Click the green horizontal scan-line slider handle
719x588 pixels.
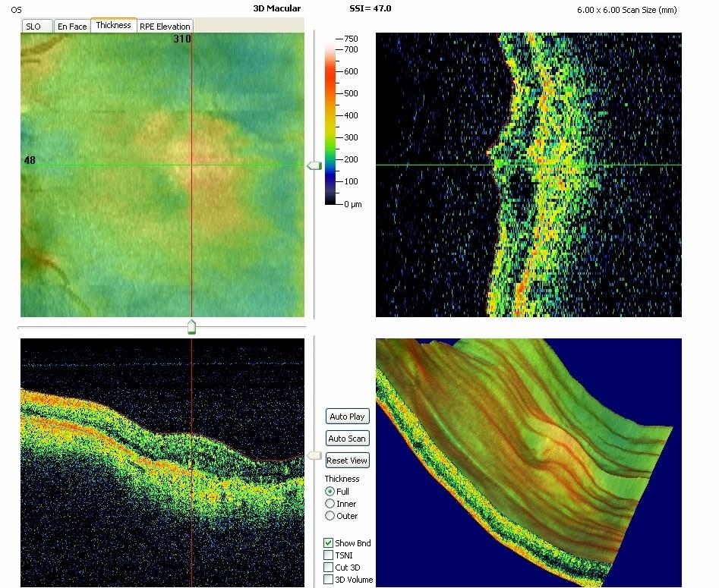[314, 165]
